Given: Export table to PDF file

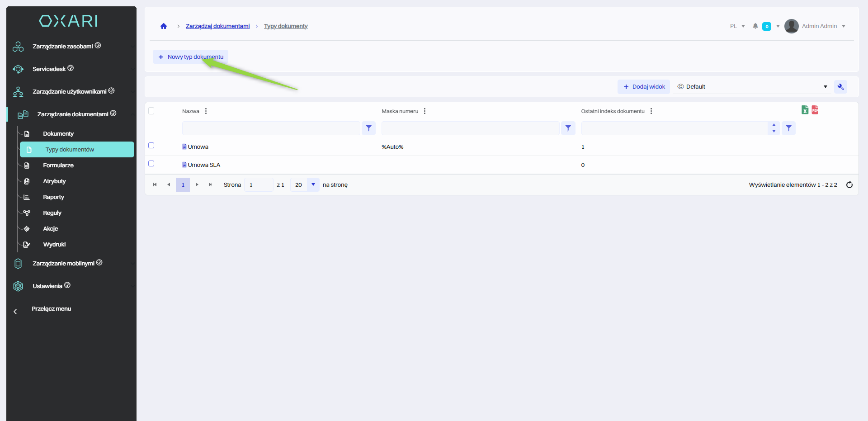Looking at the screenshot, I should (x=815, y=110).
